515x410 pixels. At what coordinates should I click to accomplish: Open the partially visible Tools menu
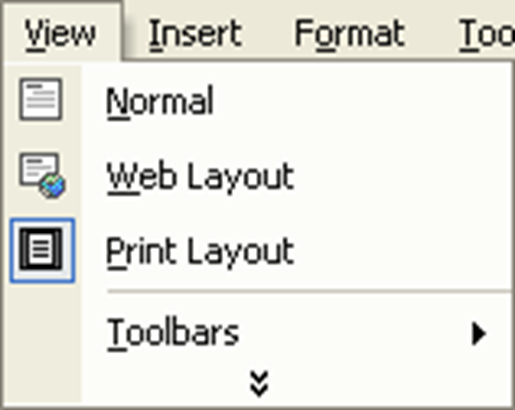(x=487, y=34)
